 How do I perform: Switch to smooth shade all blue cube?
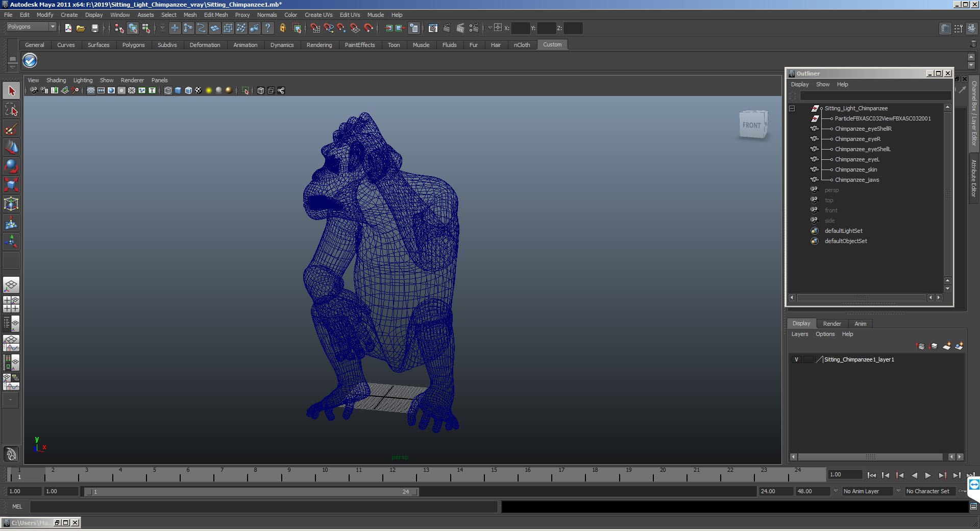(x=178, y=90)
